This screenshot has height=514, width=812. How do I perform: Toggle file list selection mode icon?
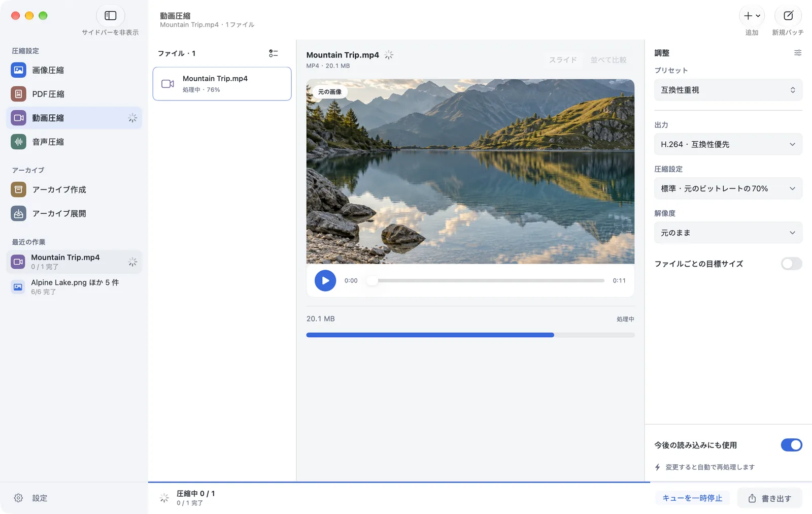274,53
